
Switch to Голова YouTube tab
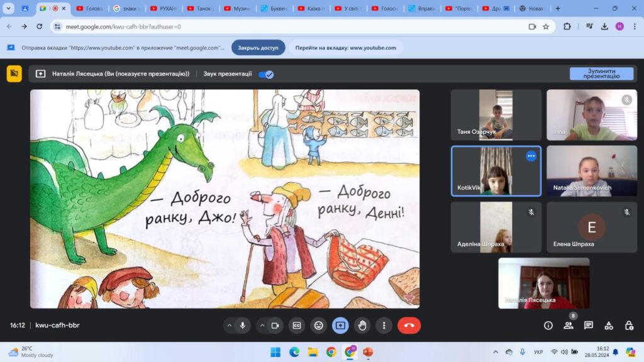89,8
